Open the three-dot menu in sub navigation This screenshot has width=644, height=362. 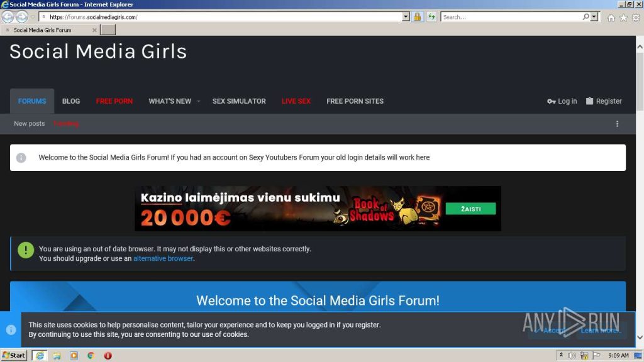pyautogui.click(x=617, y=124)
